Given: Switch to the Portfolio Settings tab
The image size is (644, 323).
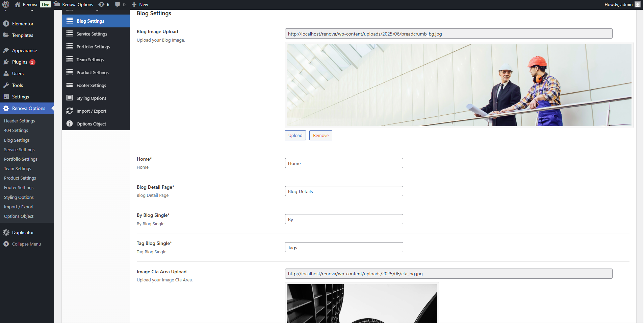Looking at the screenshot, I should 93,47.
